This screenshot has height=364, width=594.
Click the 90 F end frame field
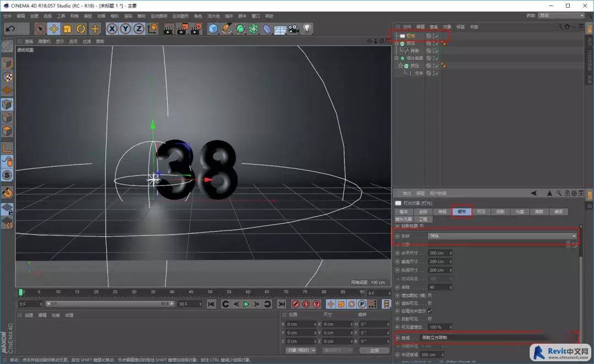click(190, 304)
